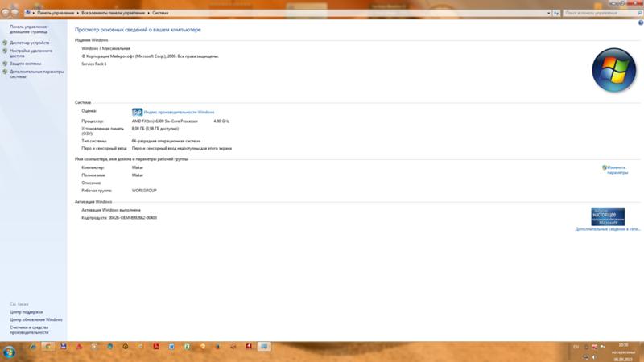Click the shield icon beside Защита системы
This screenshot has width=644, height=362.
point(5,64)
